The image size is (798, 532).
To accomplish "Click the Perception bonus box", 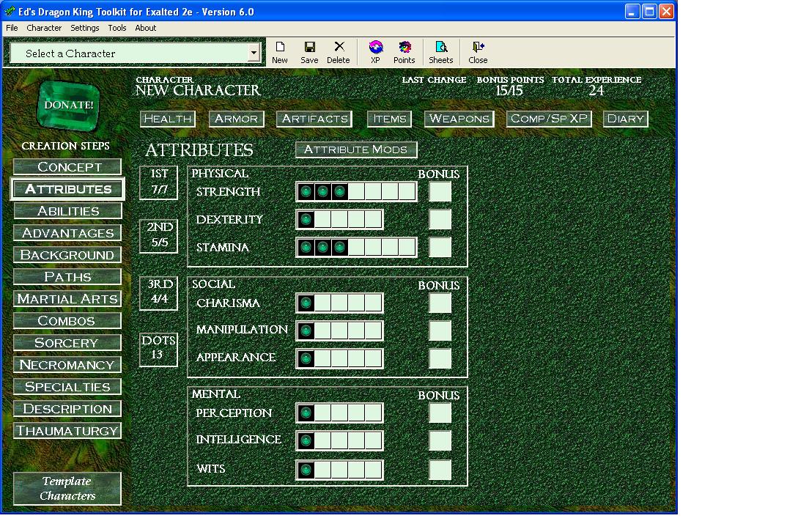I will [440, 413].
